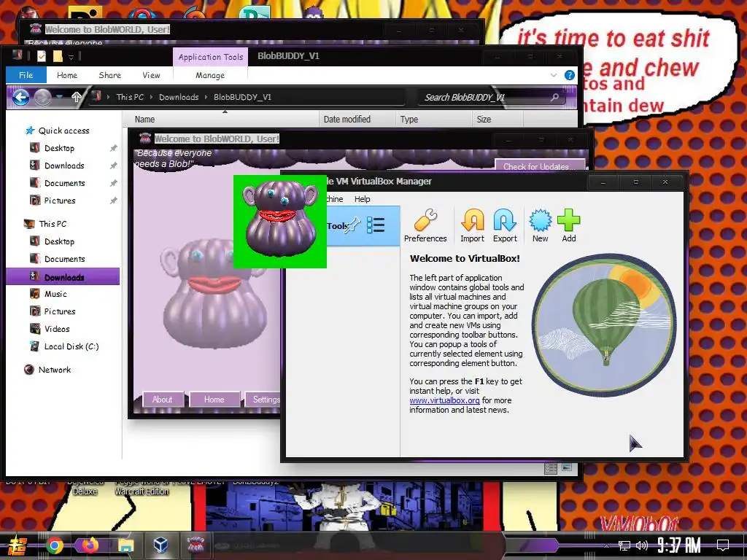Open the Tools list menu icon
Viewport: 747px width, 560px height.
click(x=376, y=225)
